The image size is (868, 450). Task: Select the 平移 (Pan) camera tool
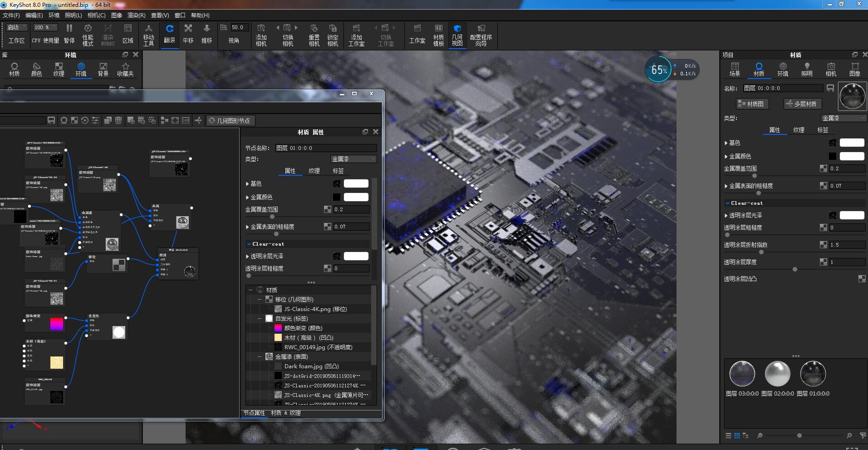pyautogui.click(x=188, y=34)
